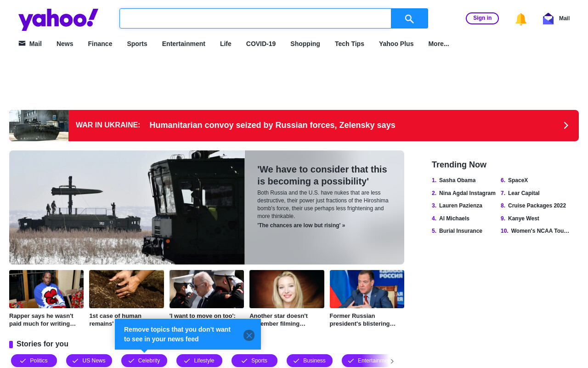
Task: Show more topic chips with the right chevron
Action: point(392,361)
